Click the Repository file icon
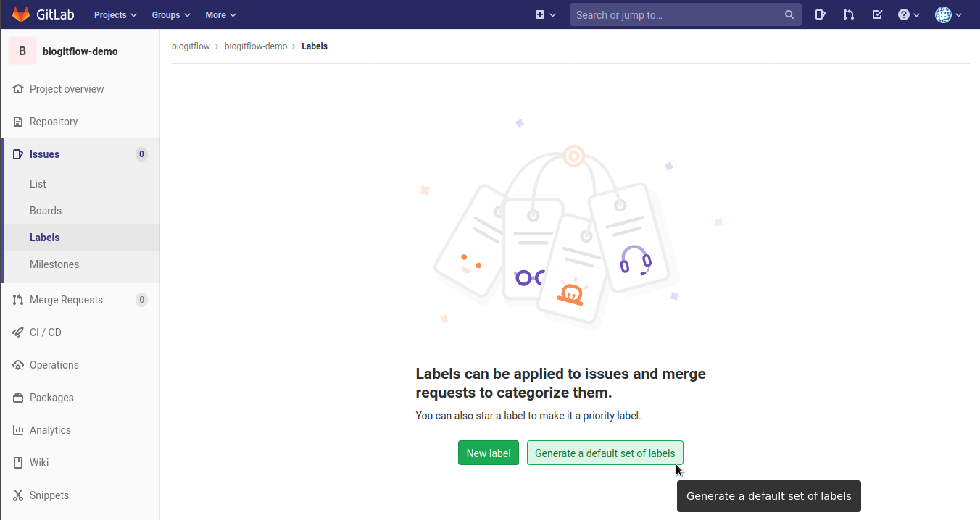The image size is (980, 520). pyautogui.click(x=18, y=122)
